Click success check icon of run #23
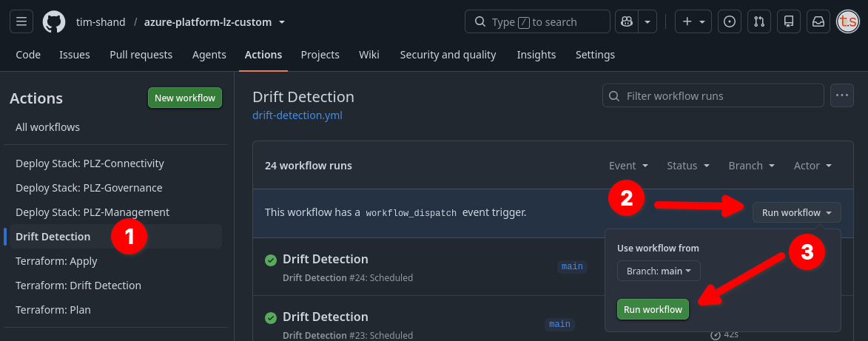 [x=271, y=318]
